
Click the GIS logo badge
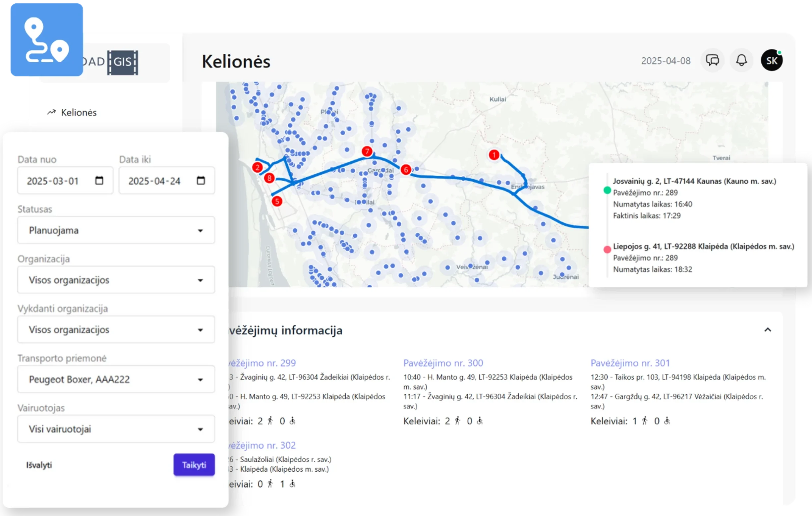(123, 62)
